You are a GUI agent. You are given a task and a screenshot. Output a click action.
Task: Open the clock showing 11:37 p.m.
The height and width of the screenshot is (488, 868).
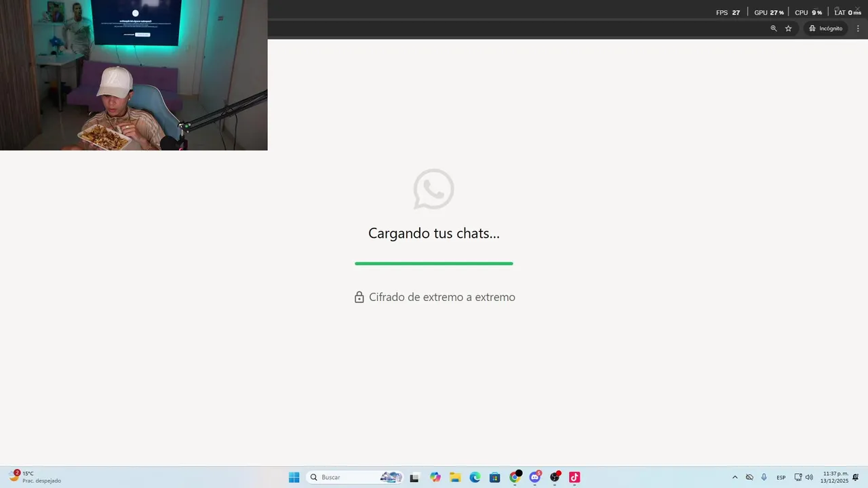pyautogui.click(x=835, y=477)
